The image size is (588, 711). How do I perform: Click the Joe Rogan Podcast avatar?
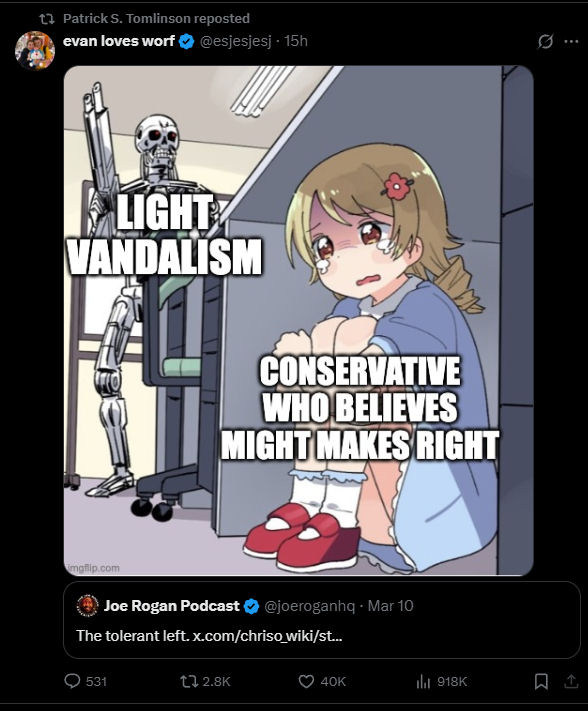coord(87,606)
